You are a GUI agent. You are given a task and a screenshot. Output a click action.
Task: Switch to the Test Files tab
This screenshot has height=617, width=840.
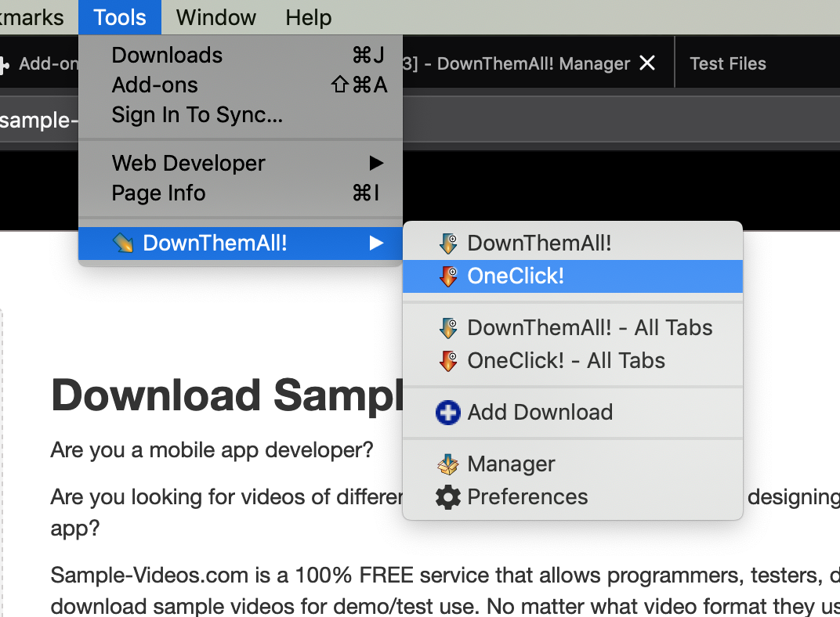pos(727,63)
